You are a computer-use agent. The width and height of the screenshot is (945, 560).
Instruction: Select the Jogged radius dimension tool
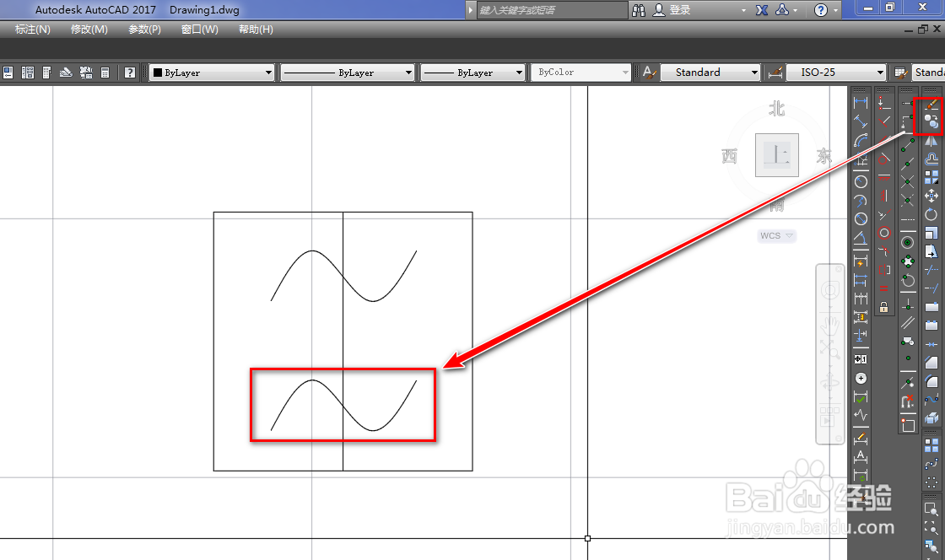click(x=861, y=201)
